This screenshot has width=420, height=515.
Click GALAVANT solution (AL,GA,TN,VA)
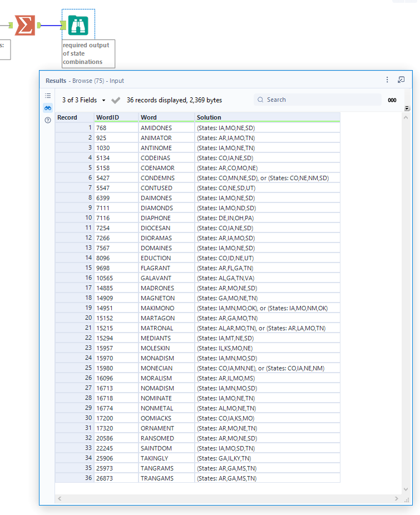267,278
